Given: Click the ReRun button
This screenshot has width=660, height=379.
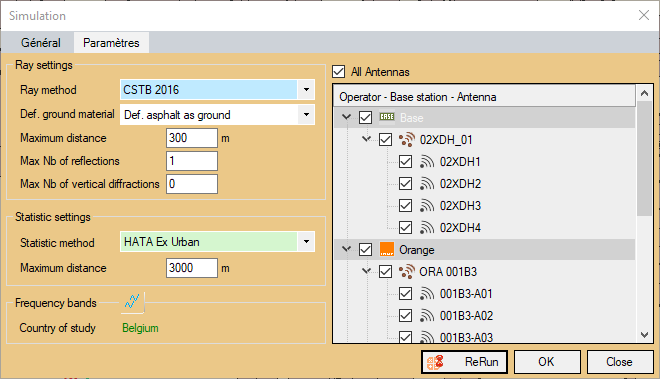Looking at the screenshot, I should coord(464,362).
